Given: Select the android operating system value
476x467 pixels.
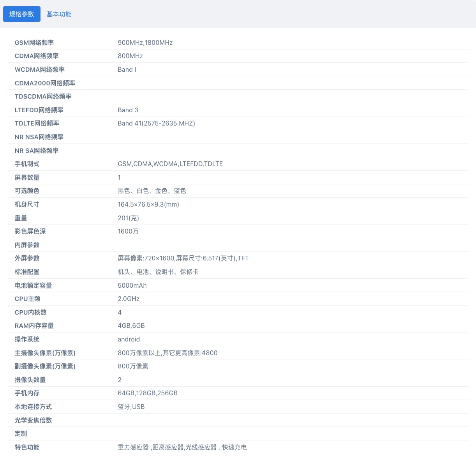Looking at the screenshot, I should point(129,339).
